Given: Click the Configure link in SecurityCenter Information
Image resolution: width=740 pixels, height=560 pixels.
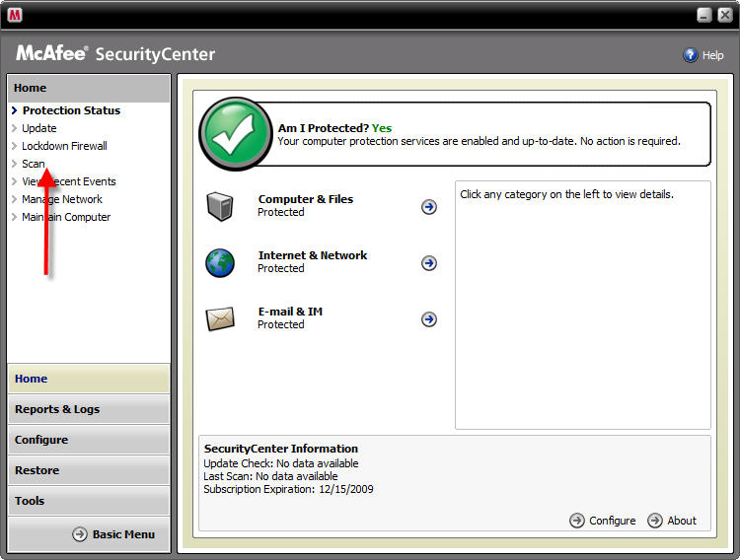Looking at the screenshot, I should (612, 521).
